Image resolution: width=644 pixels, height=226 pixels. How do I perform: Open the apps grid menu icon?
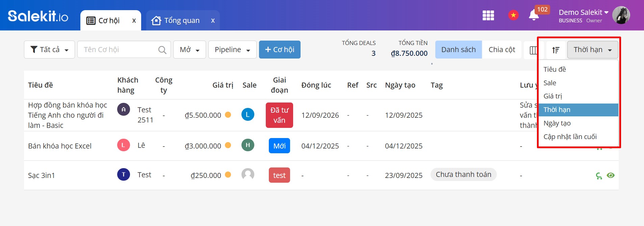(488, 15)
